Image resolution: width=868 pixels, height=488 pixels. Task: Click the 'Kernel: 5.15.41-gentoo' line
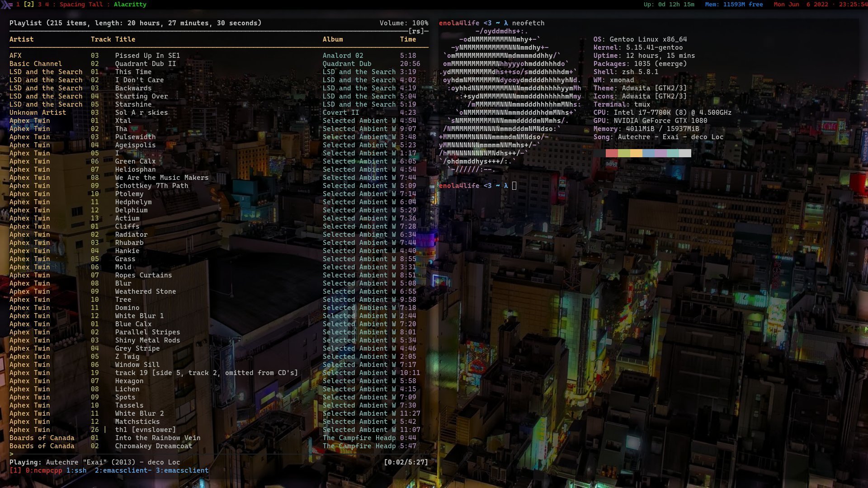point(638,47)
